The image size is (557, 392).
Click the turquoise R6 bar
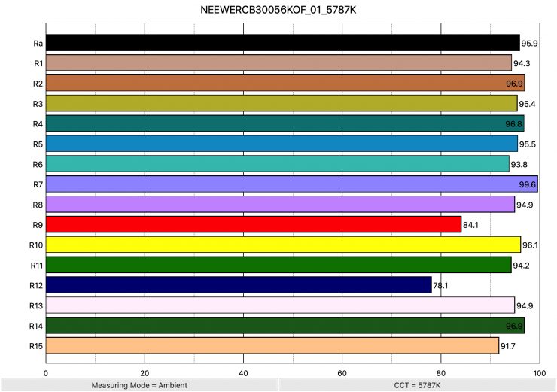coord(278,164)
